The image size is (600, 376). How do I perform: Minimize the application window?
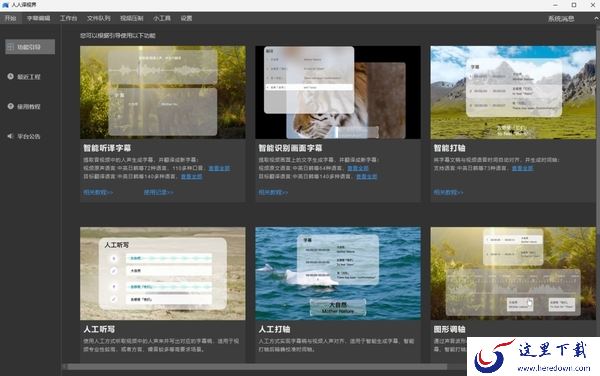click(555, 5)
